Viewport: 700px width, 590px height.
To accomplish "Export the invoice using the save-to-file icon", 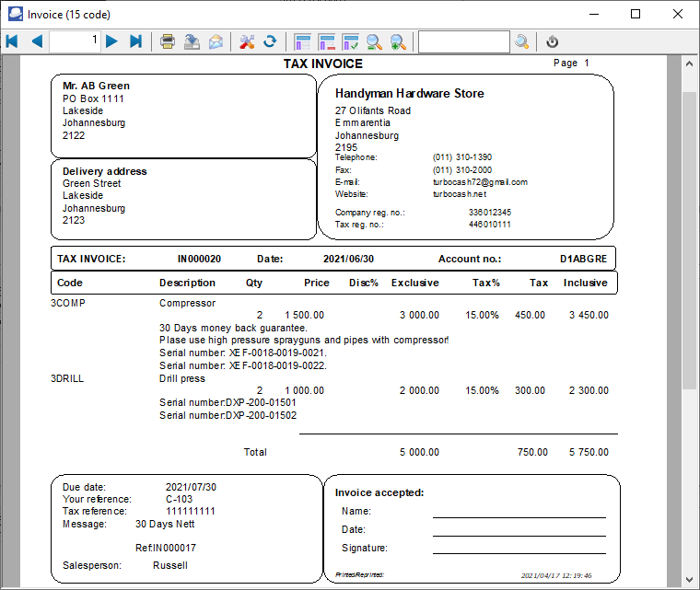I will (x=192, y=41).
